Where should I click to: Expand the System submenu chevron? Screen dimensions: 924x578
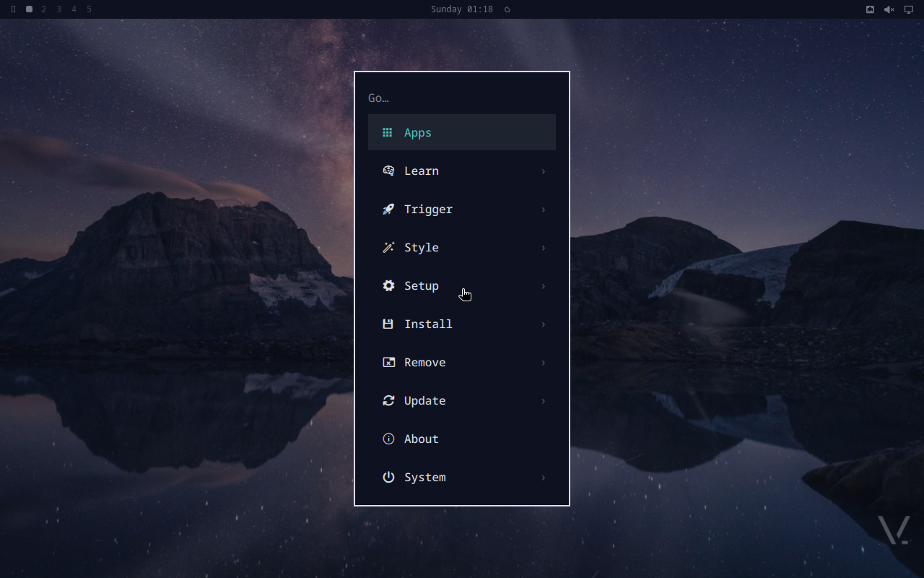coord(543,478)
